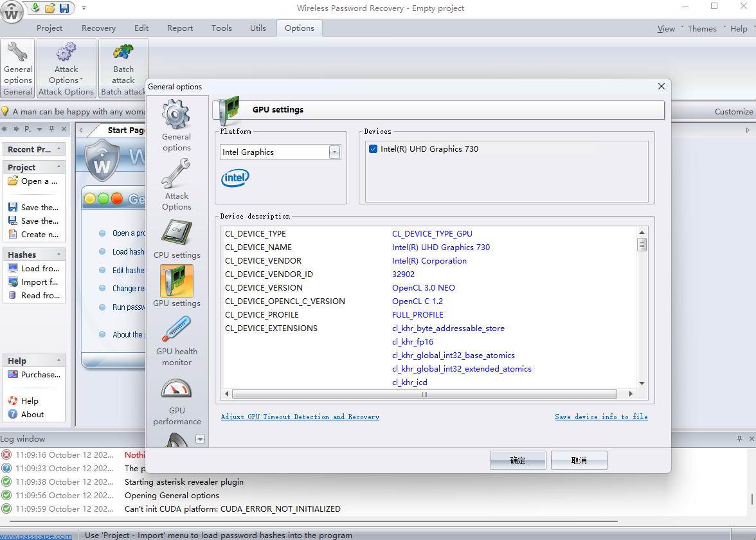Close the General options dialog

click(x=661, y=86)
